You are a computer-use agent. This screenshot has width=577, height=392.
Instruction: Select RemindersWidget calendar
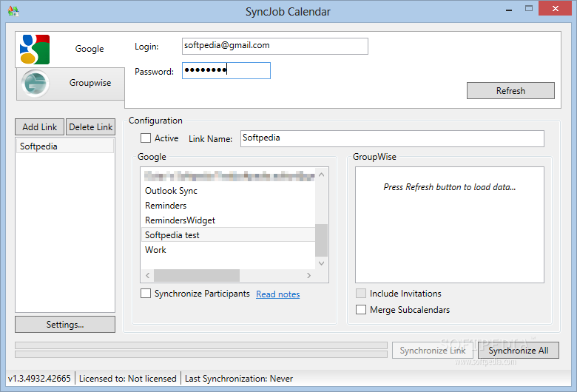[229, 220]
